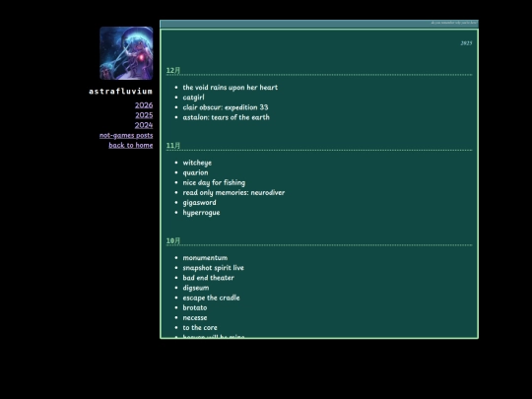Select the 11月 month heading
The image size is (532, 399).
click(x=173, y=146)
